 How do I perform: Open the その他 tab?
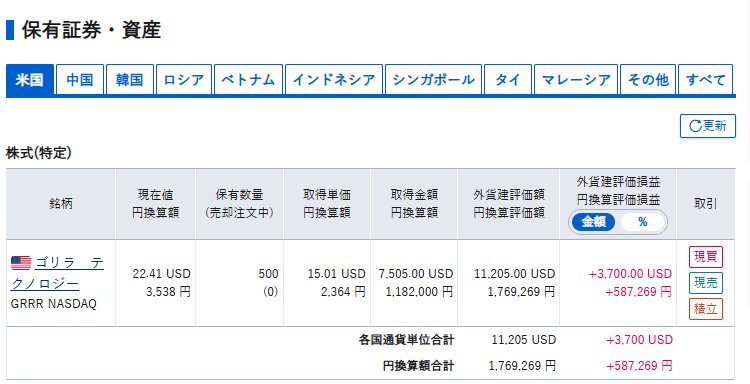[648, 80]
